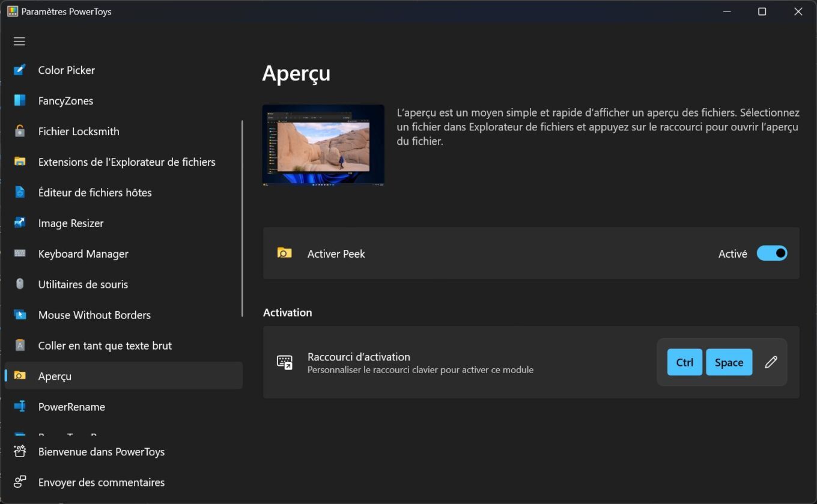Screen dimensions: 817x504
Task: Click the Coller en tant que texte brut icon
Action: pyautogui.click(x=20, y=346)
